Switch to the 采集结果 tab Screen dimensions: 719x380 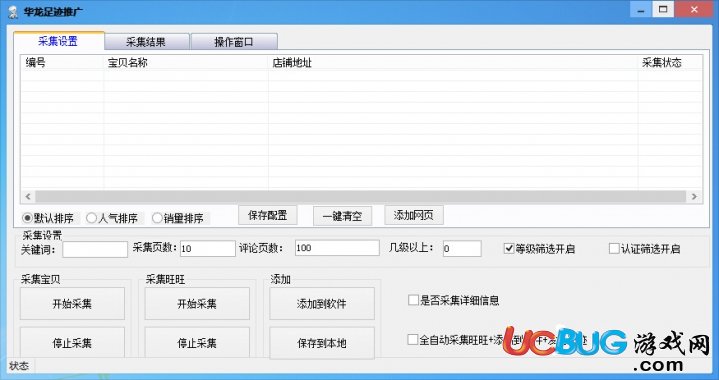146,42
